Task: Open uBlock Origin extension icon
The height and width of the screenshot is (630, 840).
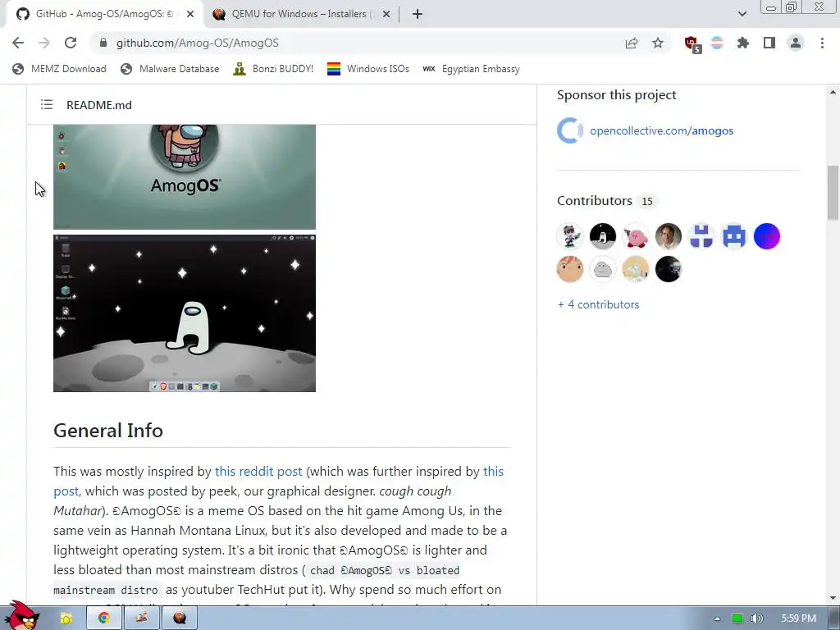Action: (692, 44)
